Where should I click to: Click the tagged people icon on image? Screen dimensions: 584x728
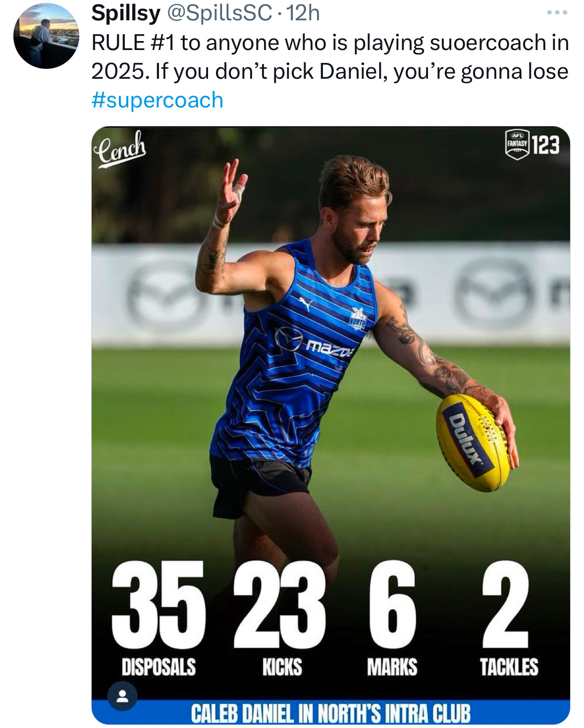point(122,696)
